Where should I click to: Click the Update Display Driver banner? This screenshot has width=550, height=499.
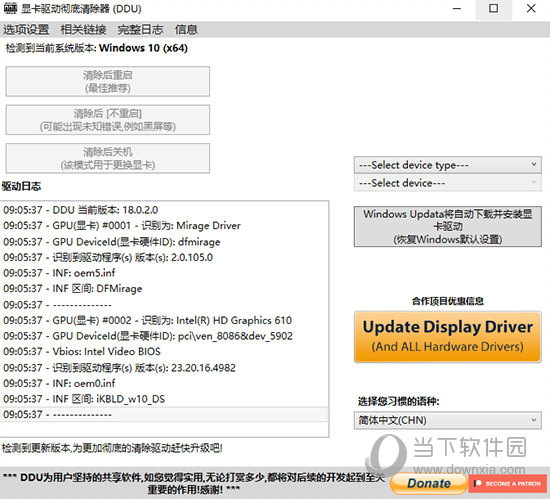pyautogui.click(x=448, y=337)
